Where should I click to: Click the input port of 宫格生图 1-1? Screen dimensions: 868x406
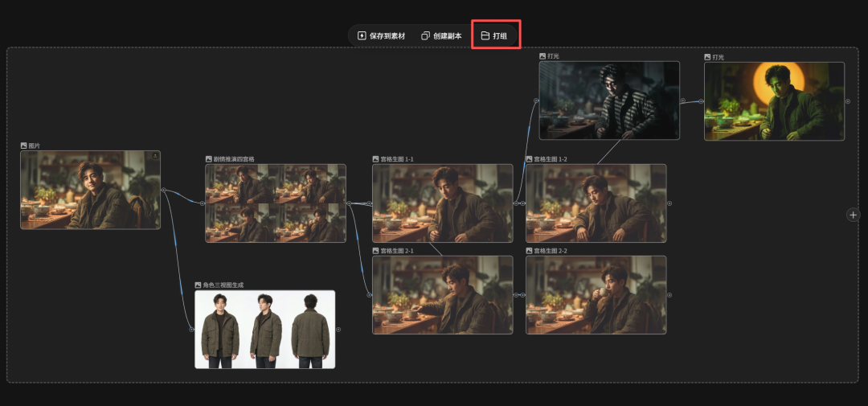point(369,203)
